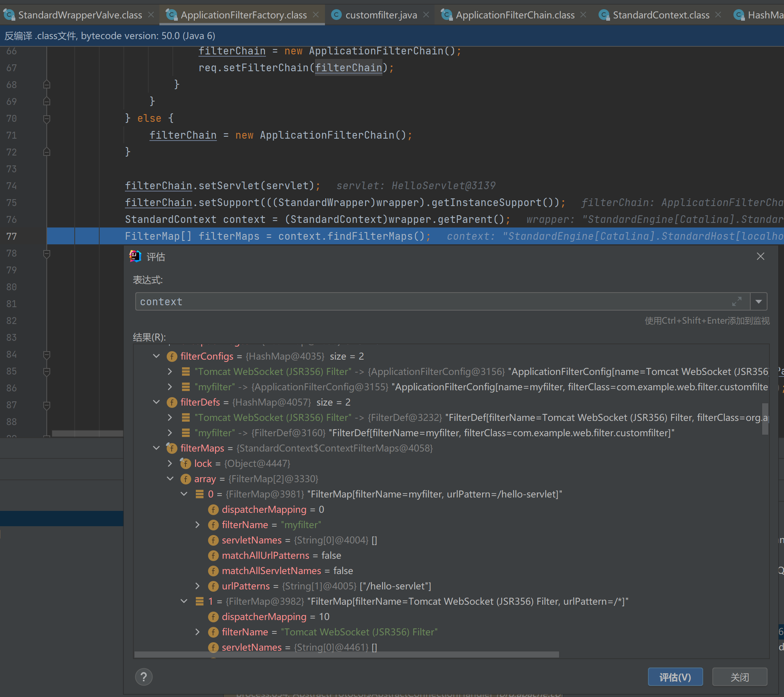Click the fold marker at line 70

47,118
